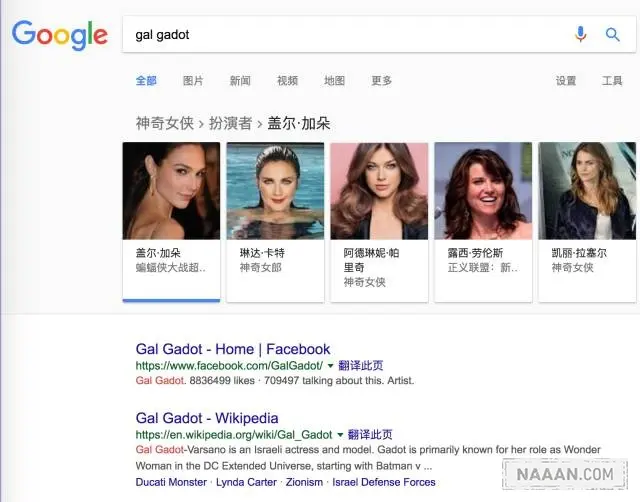Click 翻译此页 next to the Facebook URL
Screen dimensions: 640x502
360,365
